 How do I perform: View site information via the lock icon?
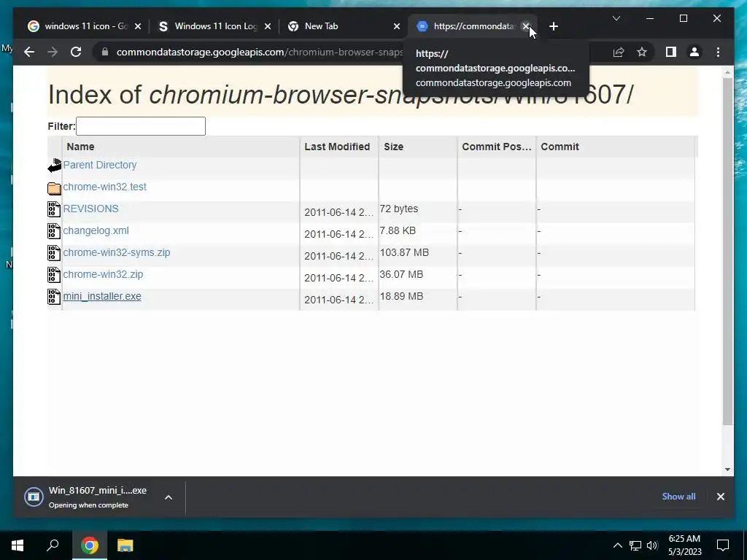[105, 52]
